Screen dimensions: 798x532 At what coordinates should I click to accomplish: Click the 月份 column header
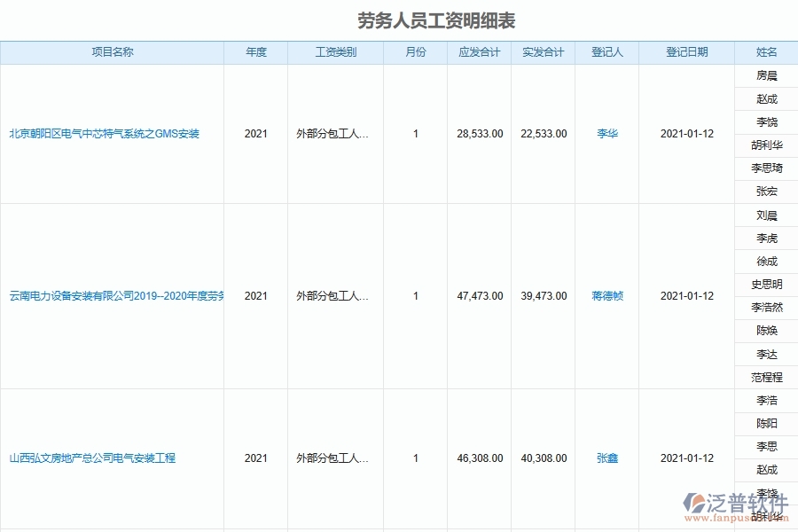(x=415, y=52)
